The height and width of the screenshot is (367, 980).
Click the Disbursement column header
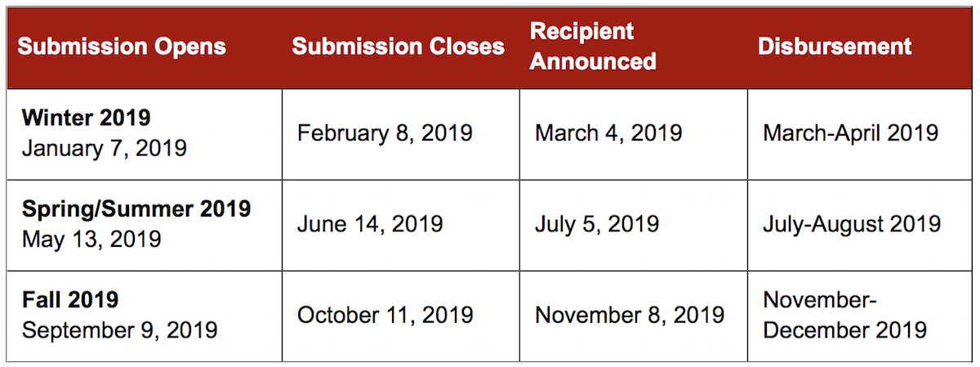[x=835, y=46]
